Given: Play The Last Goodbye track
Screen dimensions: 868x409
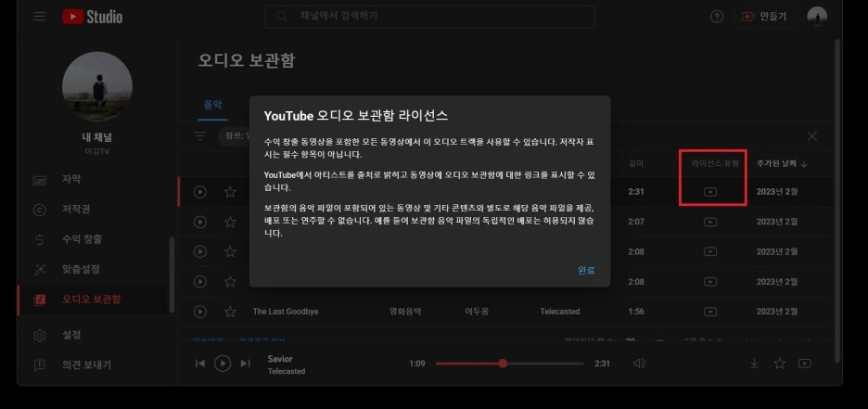Looking at the screenshot, I should (x=199, y=312).
